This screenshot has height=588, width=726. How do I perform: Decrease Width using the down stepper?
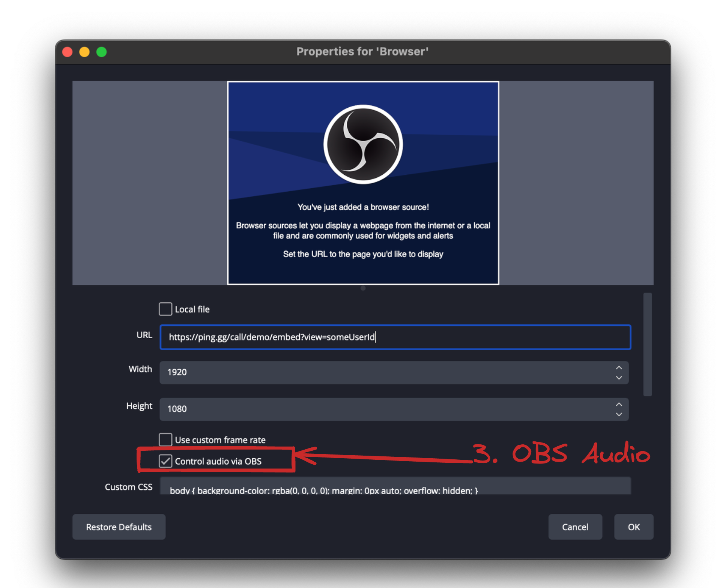click(619, 378)
